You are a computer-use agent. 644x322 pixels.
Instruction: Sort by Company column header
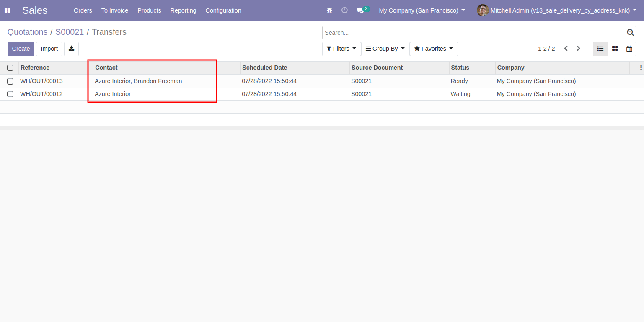(x=562, y=68)
